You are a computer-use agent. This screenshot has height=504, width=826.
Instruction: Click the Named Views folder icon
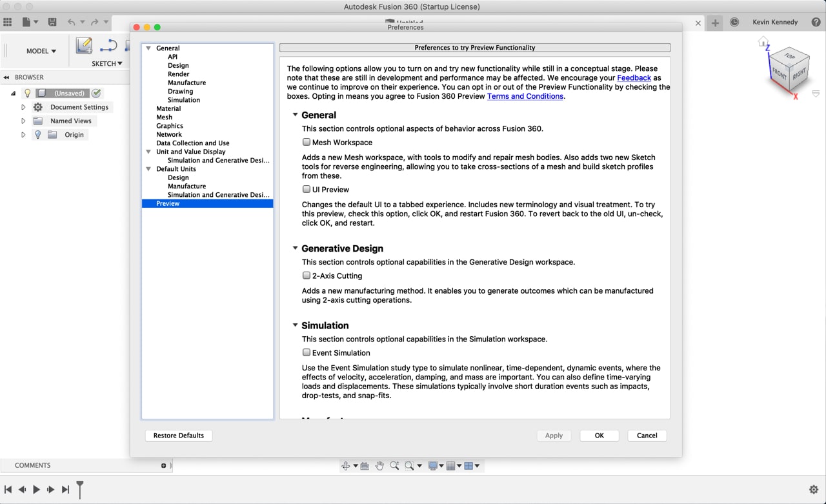(x=38, y=121)
